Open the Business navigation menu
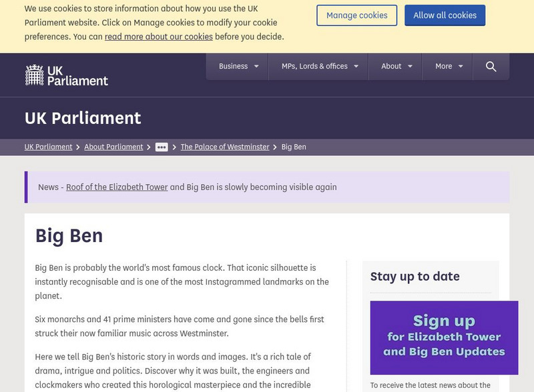The width and height of the screenshot is (534, 392). (233, 67)
